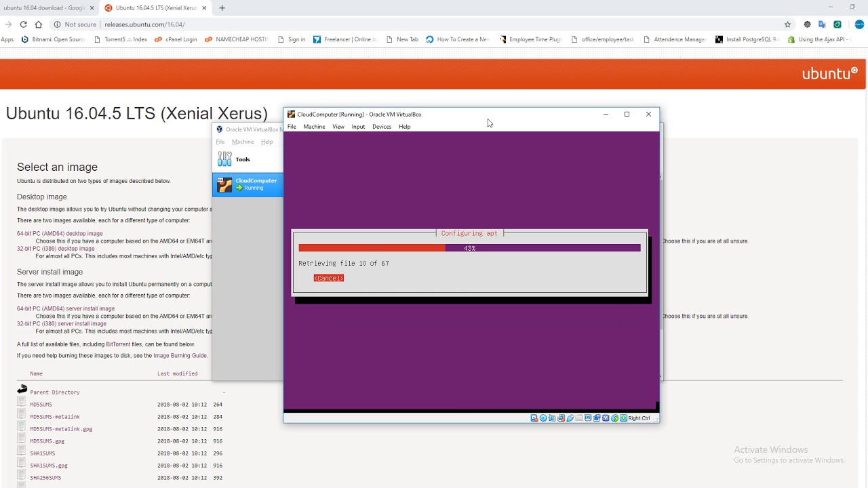Open the Devices menu in VM window

(382, 127)
